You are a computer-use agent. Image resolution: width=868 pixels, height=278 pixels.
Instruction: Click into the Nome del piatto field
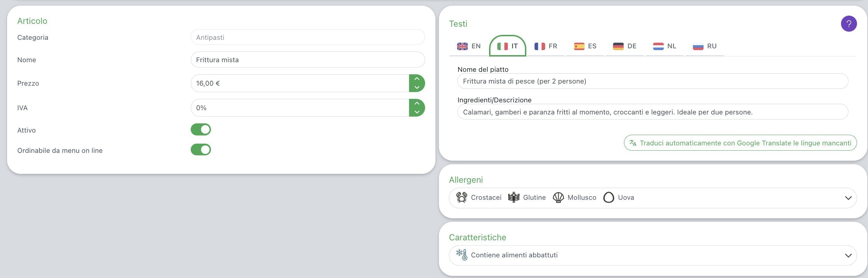click(652, 81)
